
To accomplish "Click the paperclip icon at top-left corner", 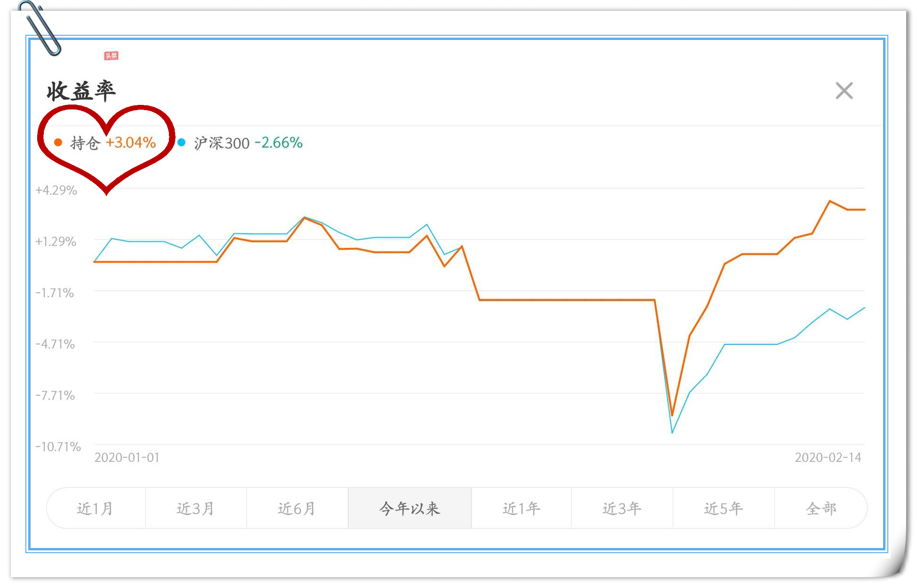I will (x=41, y=28).
